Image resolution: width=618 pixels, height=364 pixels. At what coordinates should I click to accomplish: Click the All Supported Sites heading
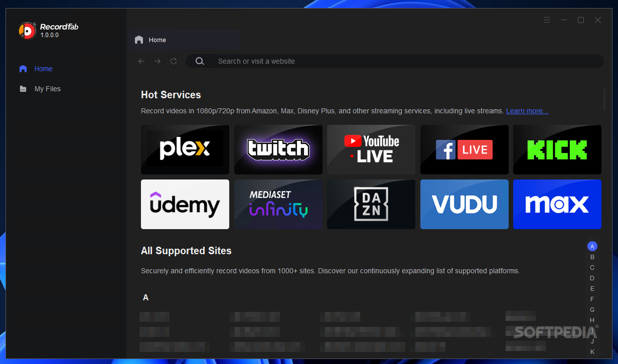click(186, 251)
